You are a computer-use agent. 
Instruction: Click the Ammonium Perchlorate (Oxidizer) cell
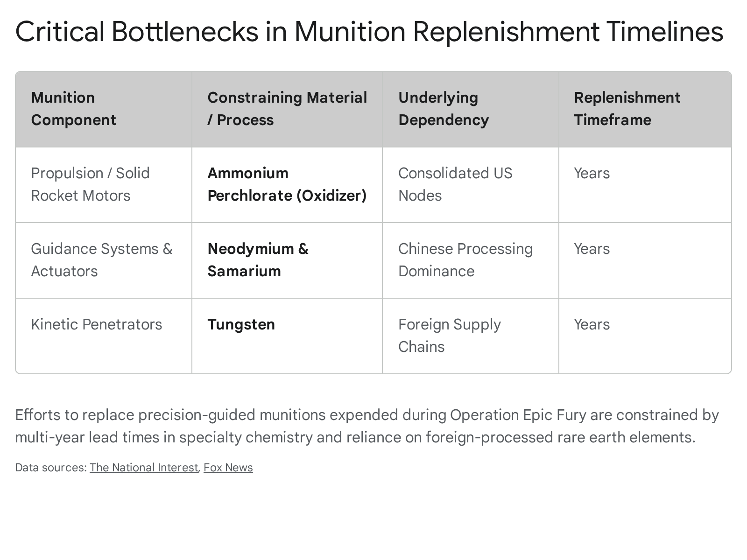pos(287,184)
